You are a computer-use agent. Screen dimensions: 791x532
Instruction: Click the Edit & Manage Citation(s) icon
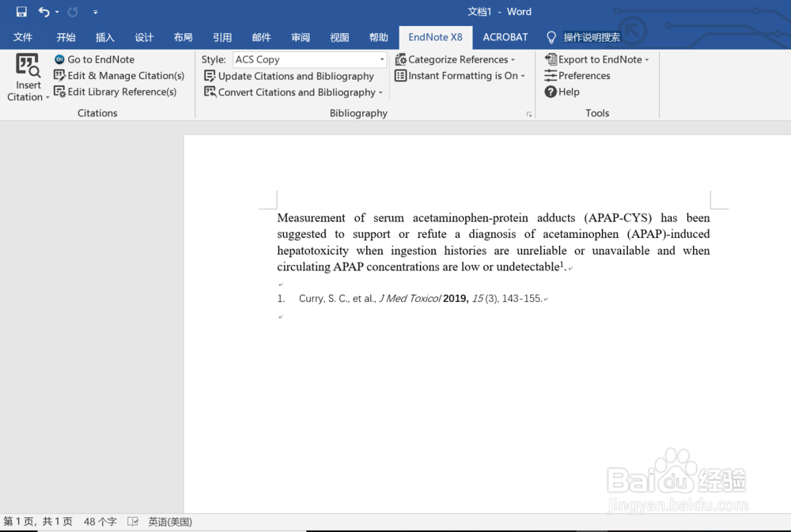coord(59,76)
